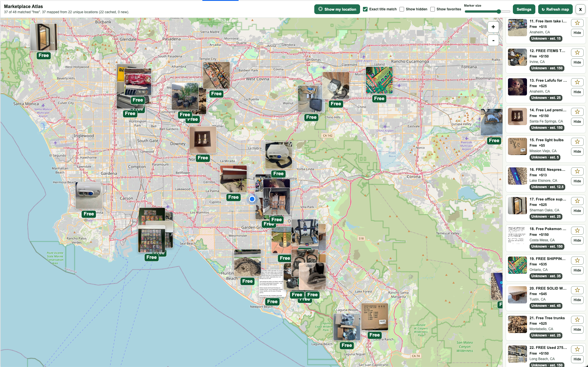Image resolution: width=588 pixels, height=367 pixels.
Task: Click Free label near Jurupa Valley
Action: pos(494,141)
